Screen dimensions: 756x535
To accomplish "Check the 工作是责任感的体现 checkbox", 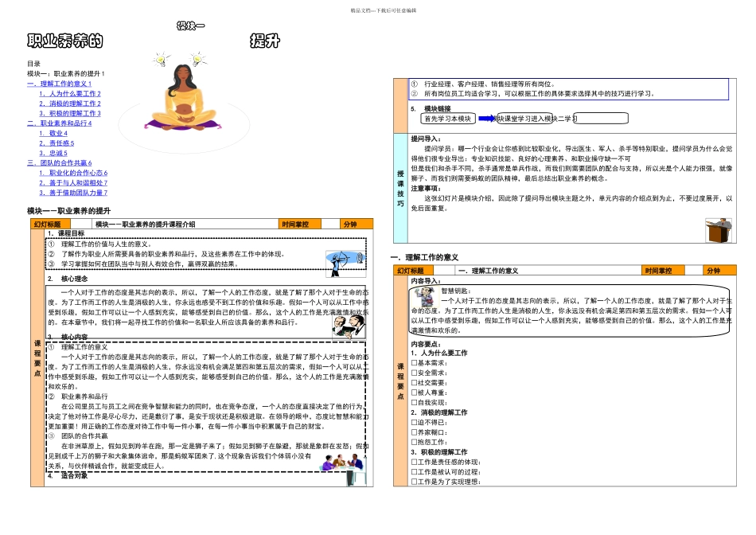I will tap(414, 462).
